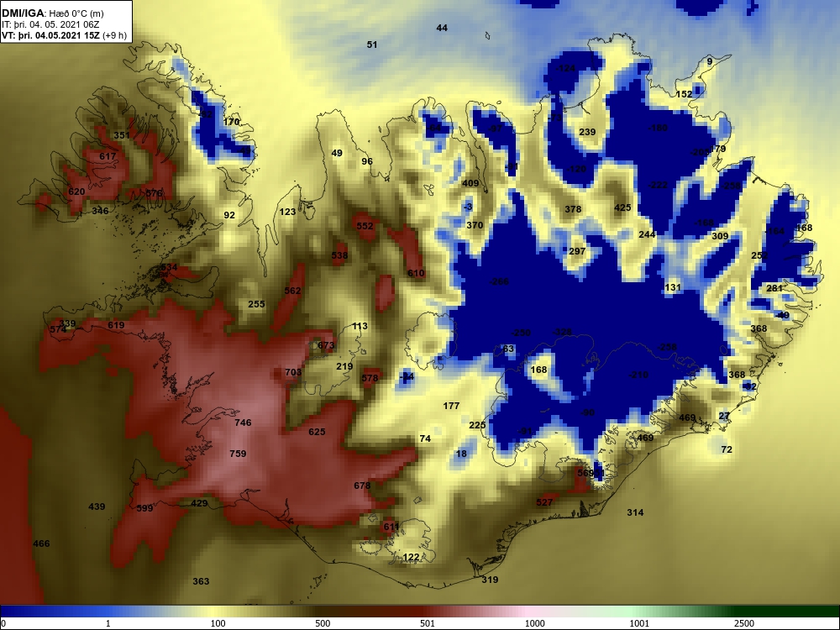Screen dimensions: 840x630
Task: Select the '409' value in the north
Action: point(471,183)
